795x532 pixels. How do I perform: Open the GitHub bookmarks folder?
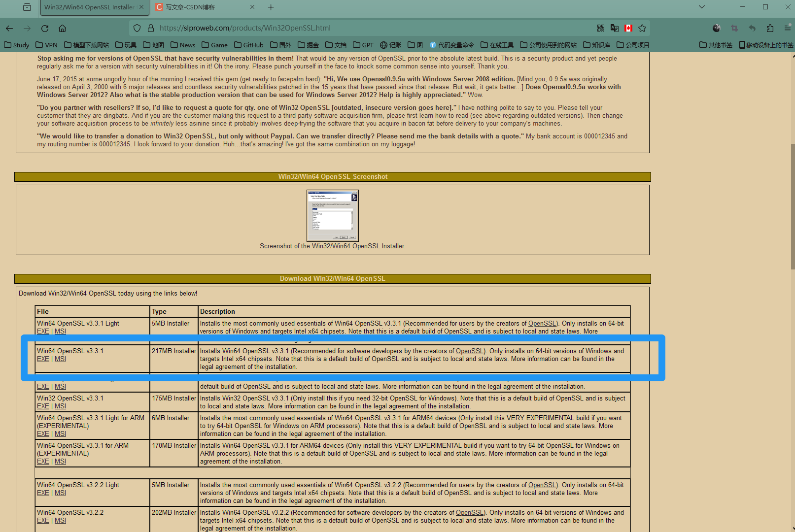pyautogui.click(x=249, y=45)
